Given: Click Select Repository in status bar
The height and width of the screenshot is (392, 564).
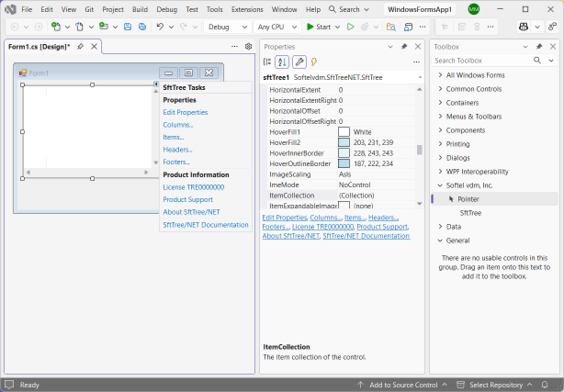Looking at the screenshot, I should (x=495, y=385).
